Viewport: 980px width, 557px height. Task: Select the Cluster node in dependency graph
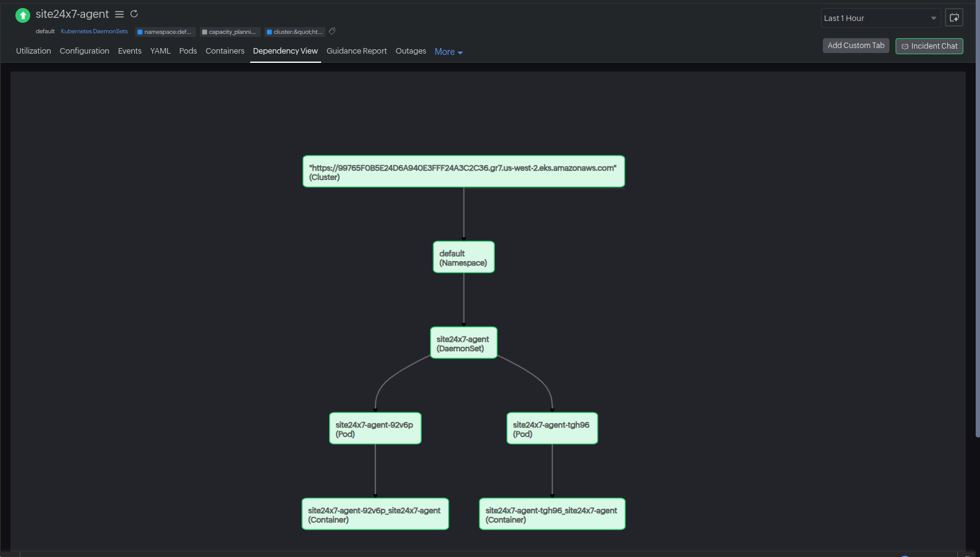463,172
